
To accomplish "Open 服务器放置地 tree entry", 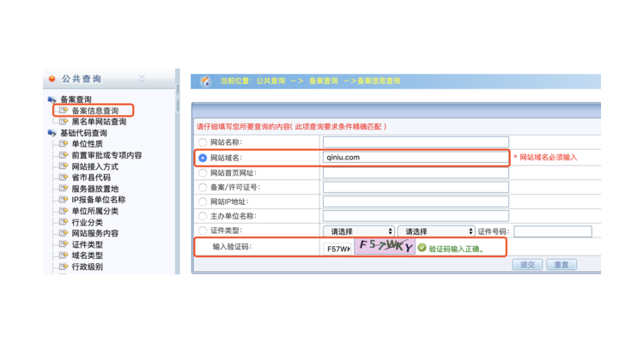I will tap(94, 189).
